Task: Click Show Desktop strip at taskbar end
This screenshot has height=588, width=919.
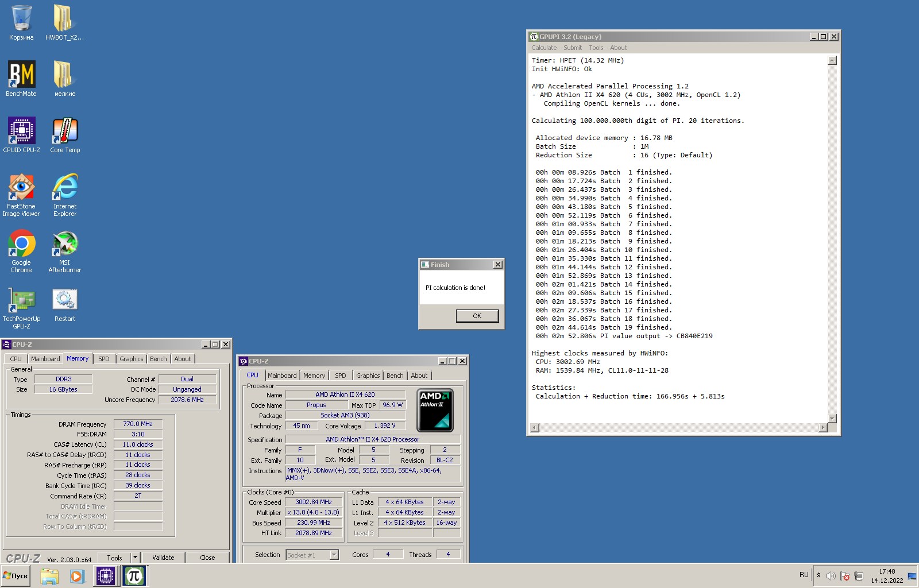Action: pyautogui.click(x=912, y=576)
